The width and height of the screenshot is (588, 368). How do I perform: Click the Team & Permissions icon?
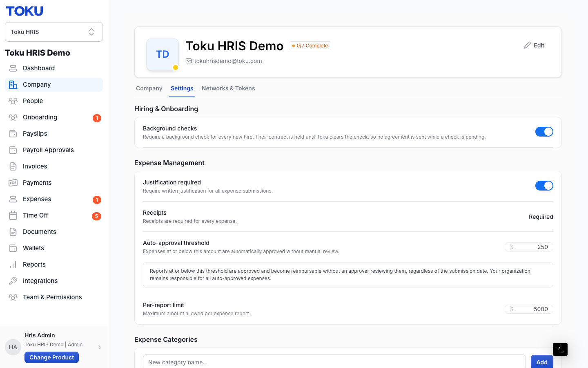13,297
